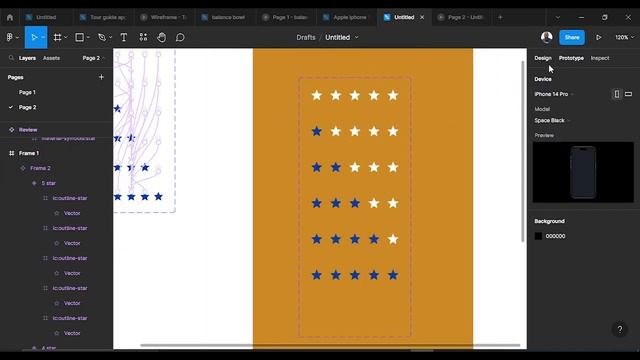Image resolution: width=640 pixels, height=360 pixels.
Task: Open Move tools dropdown arrow
Action: click(x=43, y=37)
